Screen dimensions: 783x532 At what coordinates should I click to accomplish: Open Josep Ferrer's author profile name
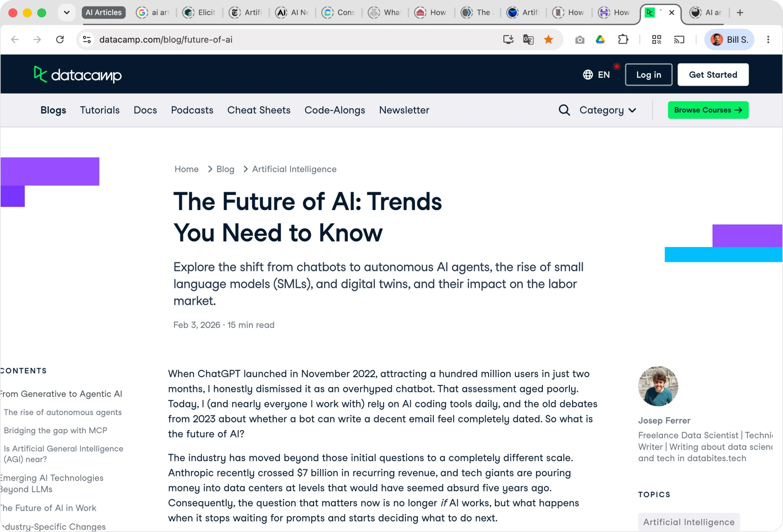664,421
